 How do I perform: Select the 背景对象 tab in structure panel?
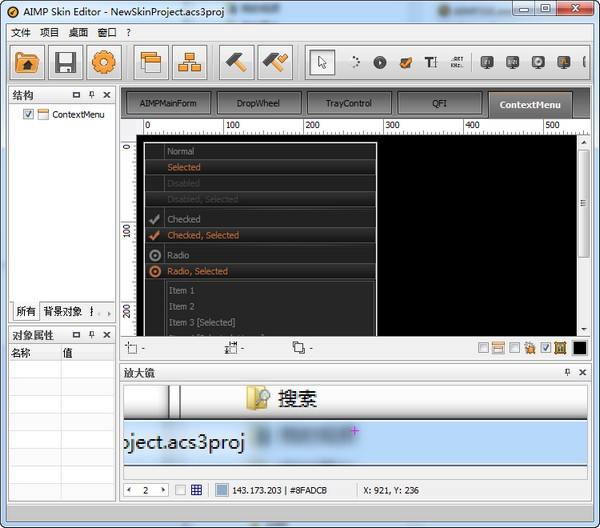[63, 312]
